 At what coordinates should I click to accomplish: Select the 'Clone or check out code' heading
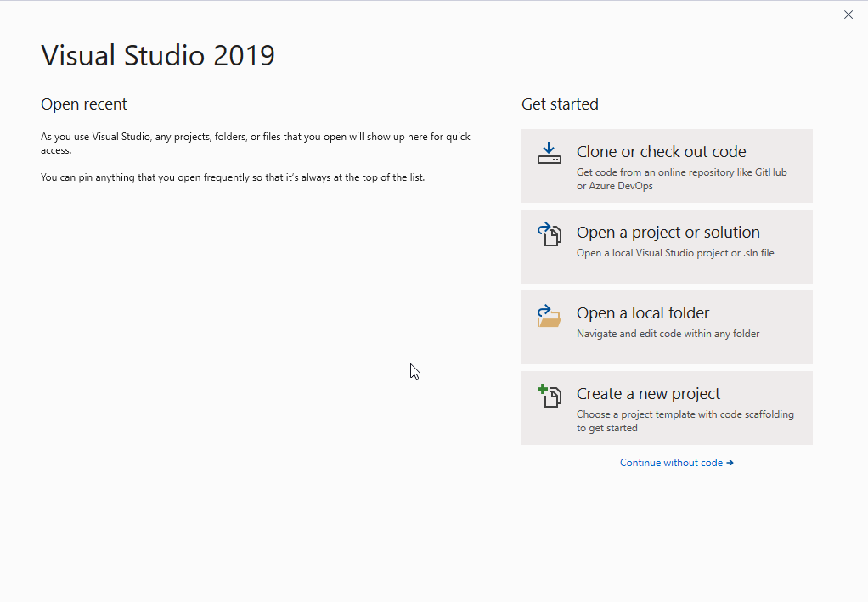point(661,152)
